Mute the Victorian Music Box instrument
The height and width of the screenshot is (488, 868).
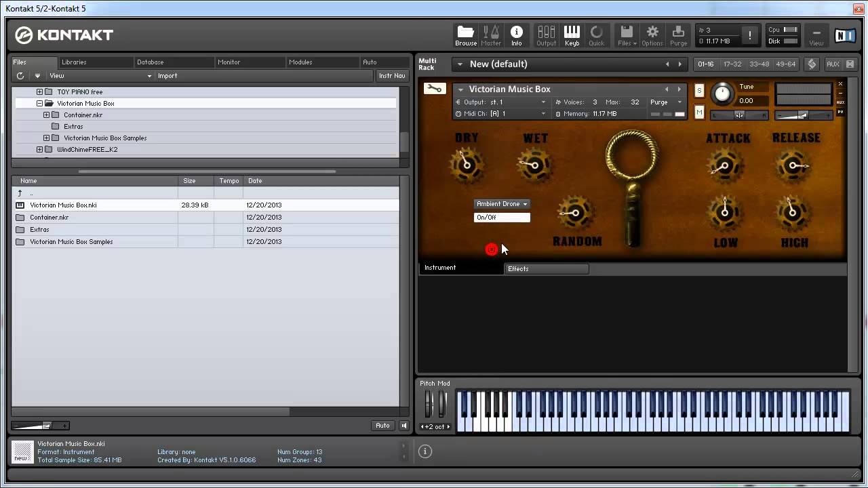coord(699,112)
